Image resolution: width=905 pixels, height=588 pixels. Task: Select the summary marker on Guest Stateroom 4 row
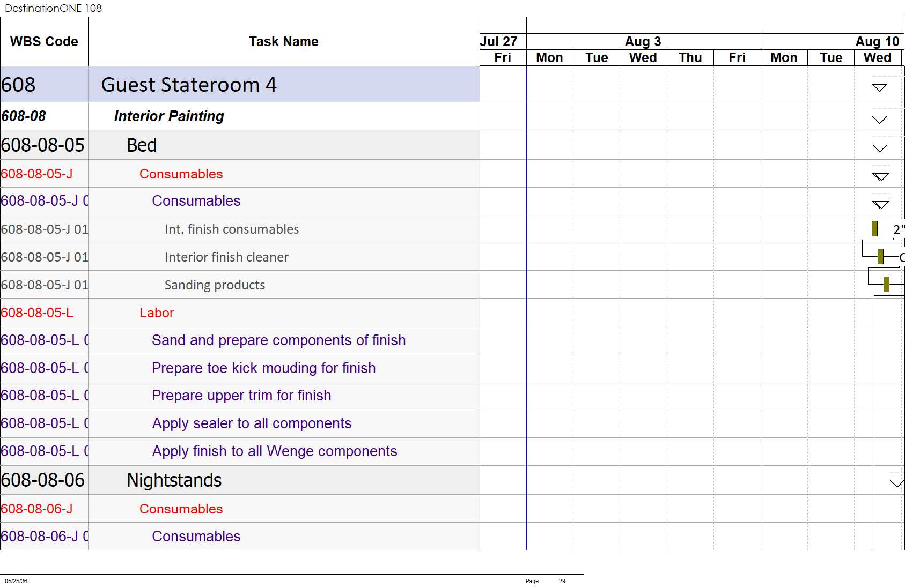[x=879, y=88]
